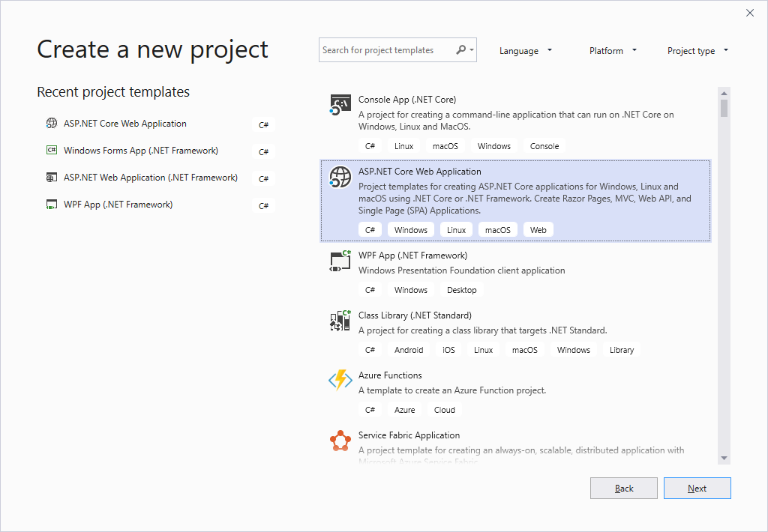The image size is (768, 532).
Task: Click the Windows Presentation Foundation client application description
Action: click(461, 270)
